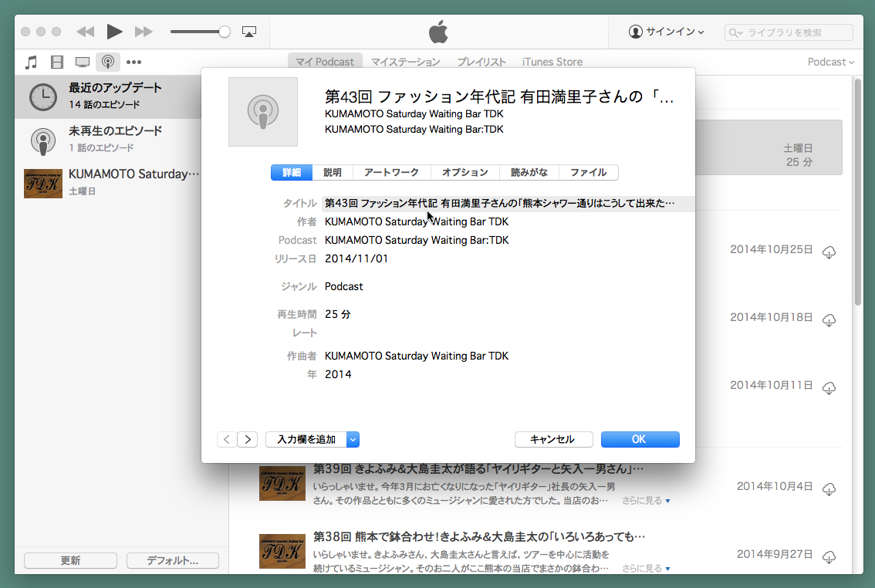Open the プレイリスト tab
Image resolution: width=875 pixels, height=588 pixels.
pyautogui.click(x=481, y=62)
